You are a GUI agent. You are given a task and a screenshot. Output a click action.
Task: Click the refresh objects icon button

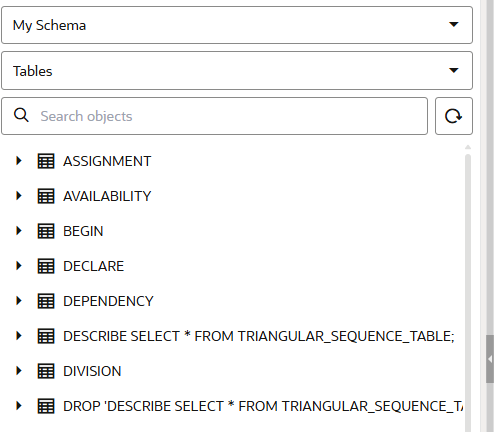click(x=454, y=116)
